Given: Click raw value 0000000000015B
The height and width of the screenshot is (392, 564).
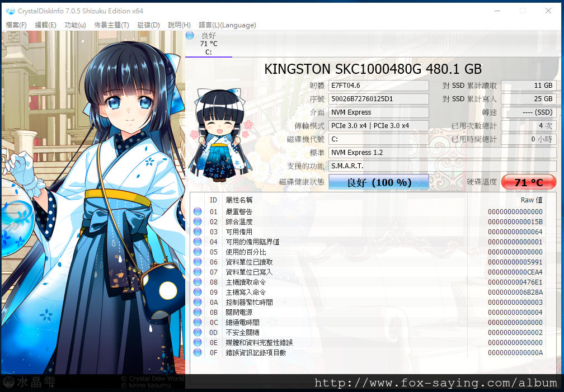Looking at the screenshot, I should (x=515, y=222).
